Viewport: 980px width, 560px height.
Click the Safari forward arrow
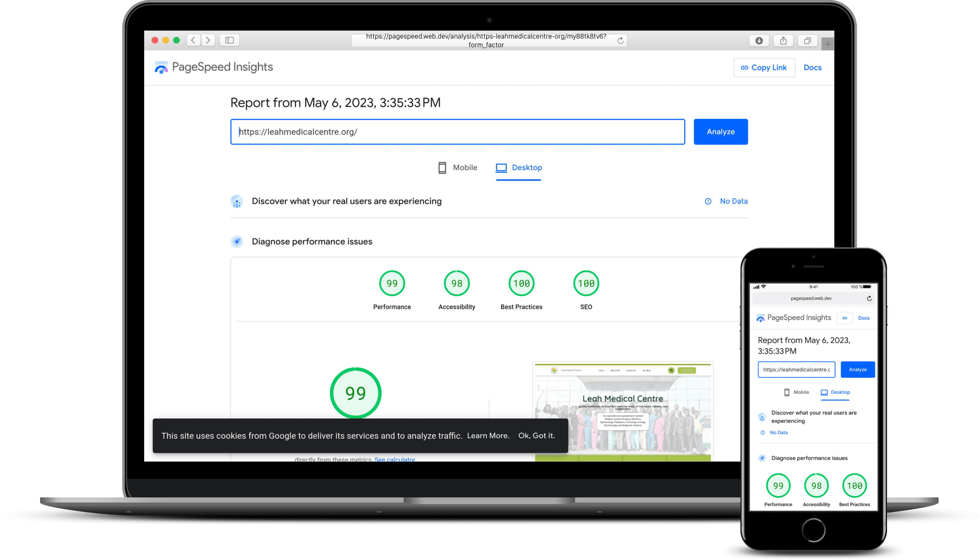coord(208,40)
